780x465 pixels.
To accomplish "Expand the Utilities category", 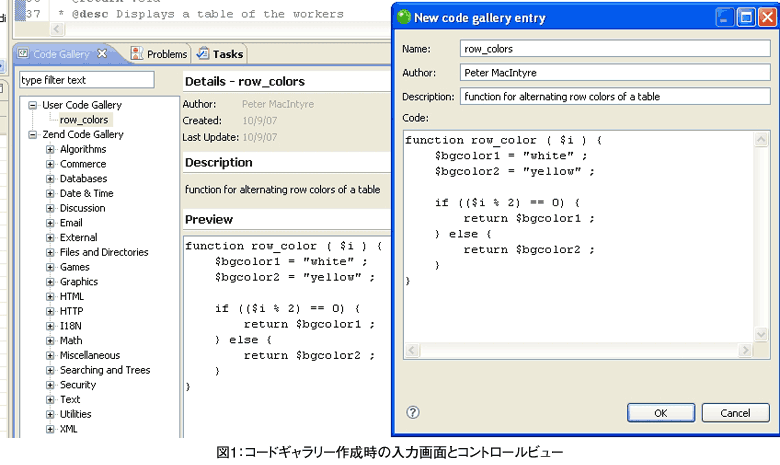I will coord(50,414).
